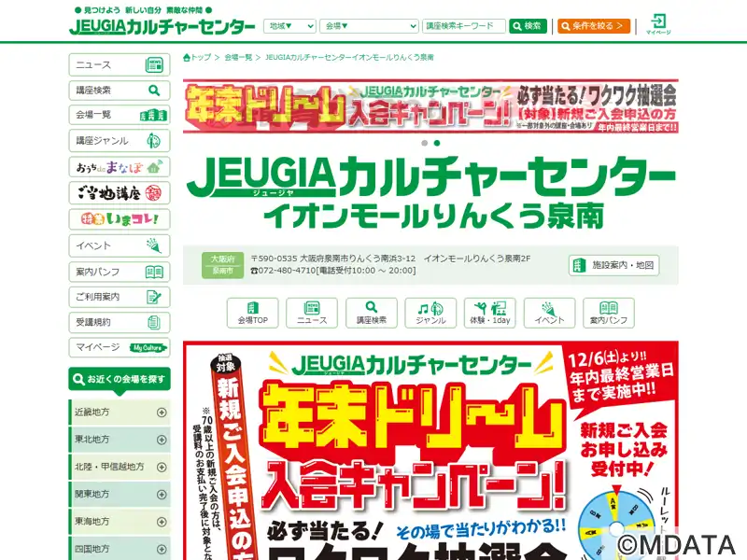
Task: Click the orange 条件を絞る button
Action: [x=594, y=26]
